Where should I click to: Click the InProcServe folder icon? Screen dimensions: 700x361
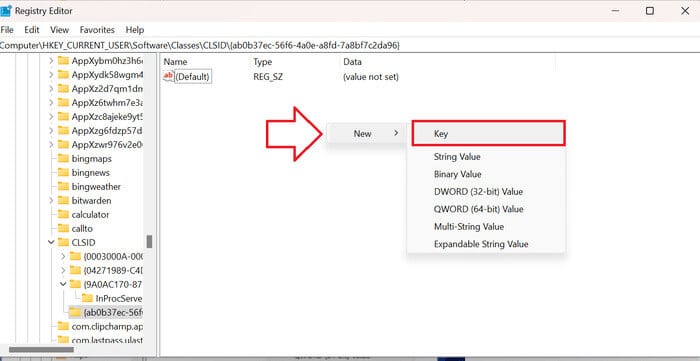[x=87, y=299]
